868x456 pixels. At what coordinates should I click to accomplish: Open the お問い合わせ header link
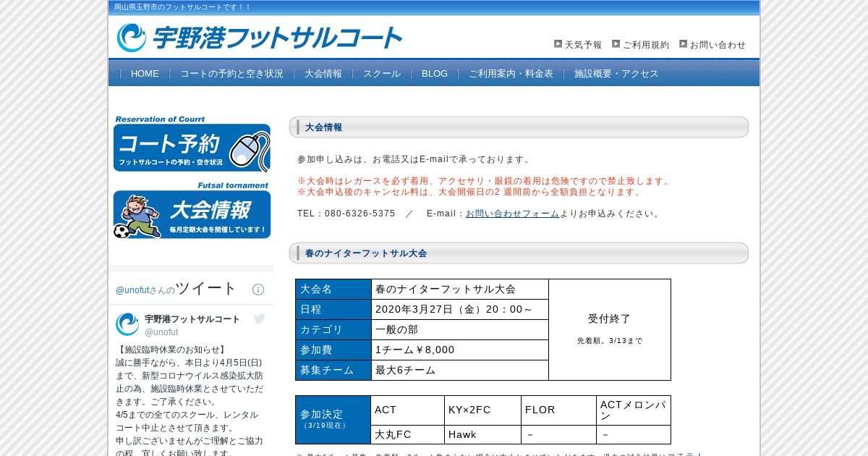pyautogui.click(x=718, y=45)
